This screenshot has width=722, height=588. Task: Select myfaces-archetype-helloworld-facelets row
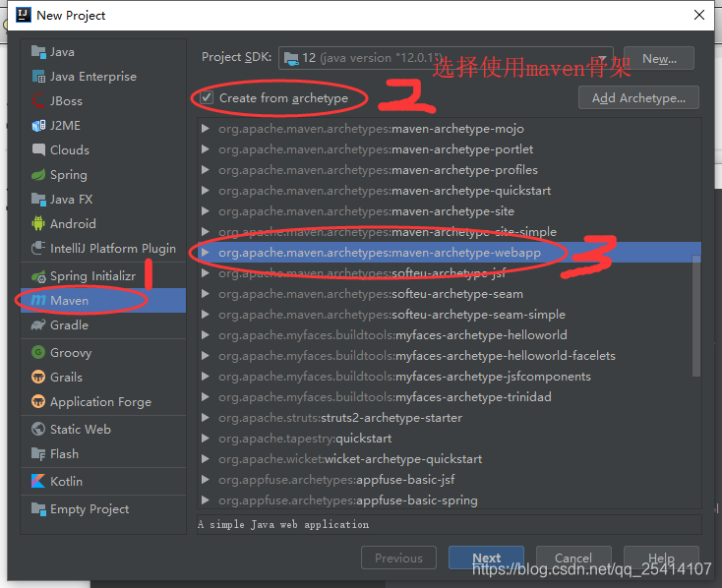point(449,356)
